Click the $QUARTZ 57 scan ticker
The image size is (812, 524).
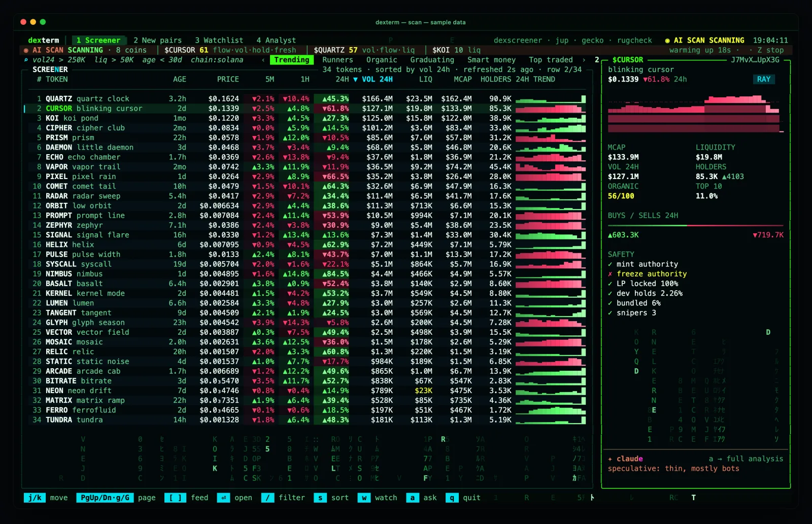pyautogui.click(x=364, y=50)
